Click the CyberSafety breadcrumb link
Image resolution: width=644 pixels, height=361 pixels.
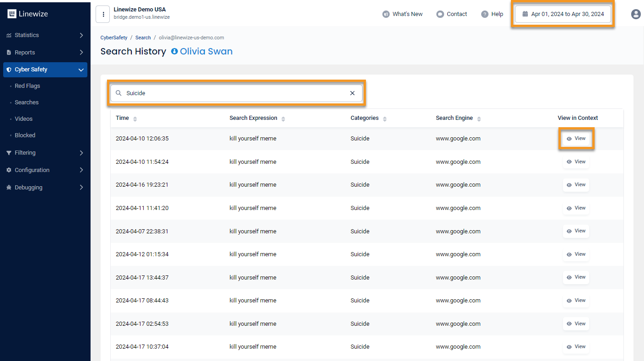tap(114, 38)
